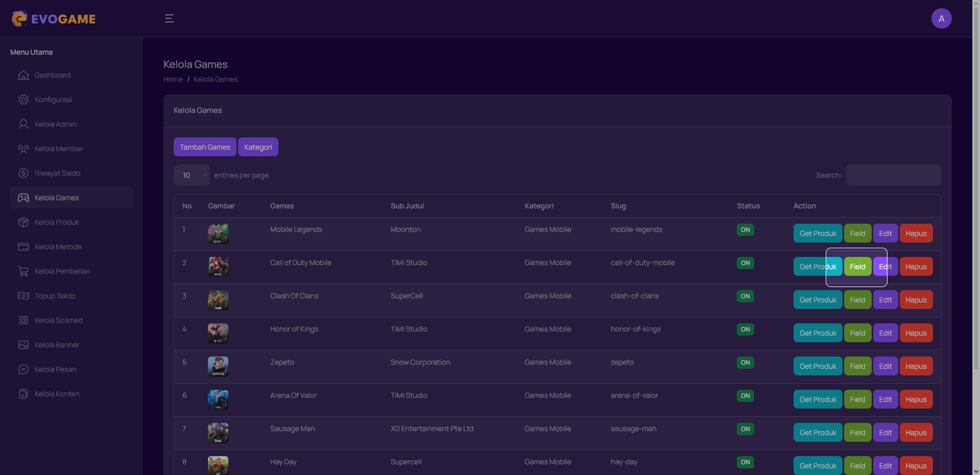
Task: Click the Topup Saldo money icon
Action: coord(24,296)
